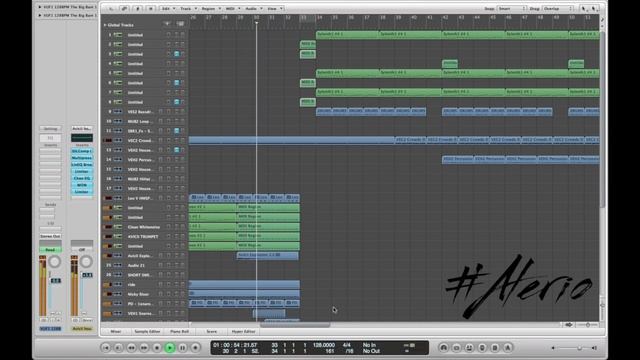Image resolution: width=640 pixels, height=360 pixels.
Task: Click the toolbar button just left of Edit menu
Action: click(x=150, y=9)
